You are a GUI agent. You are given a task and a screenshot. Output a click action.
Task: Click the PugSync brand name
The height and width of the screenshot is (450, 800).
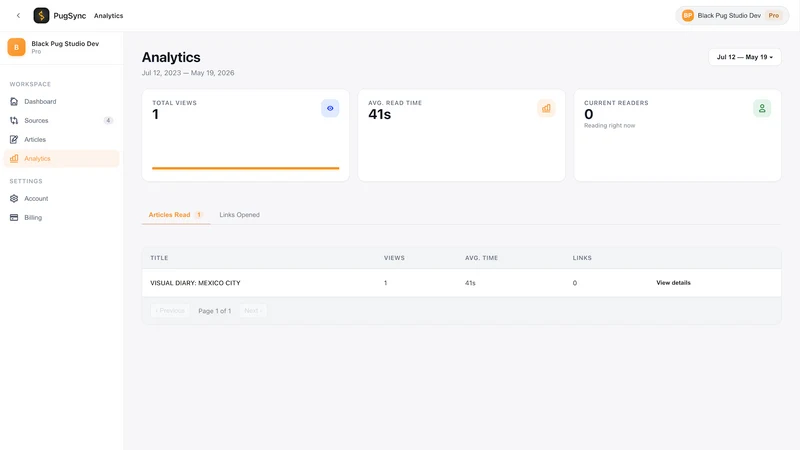70,16
